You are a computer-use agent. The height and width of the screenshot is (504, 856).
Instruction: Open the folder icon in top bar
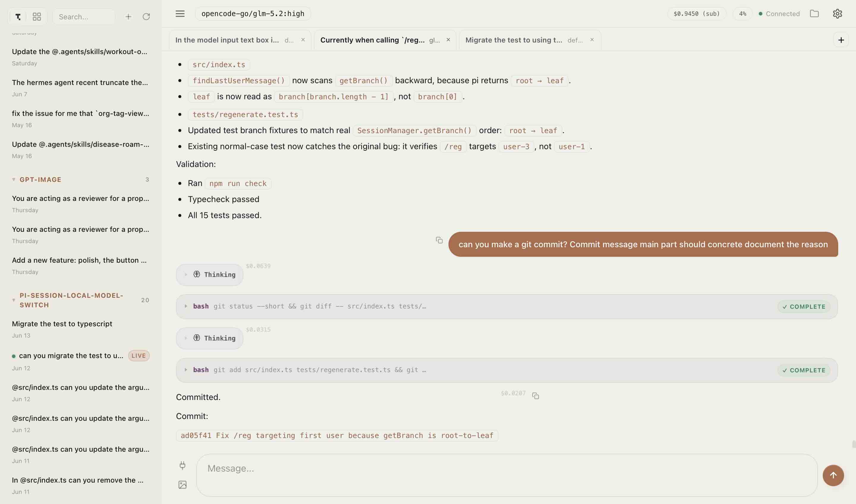tap(814, 14)
